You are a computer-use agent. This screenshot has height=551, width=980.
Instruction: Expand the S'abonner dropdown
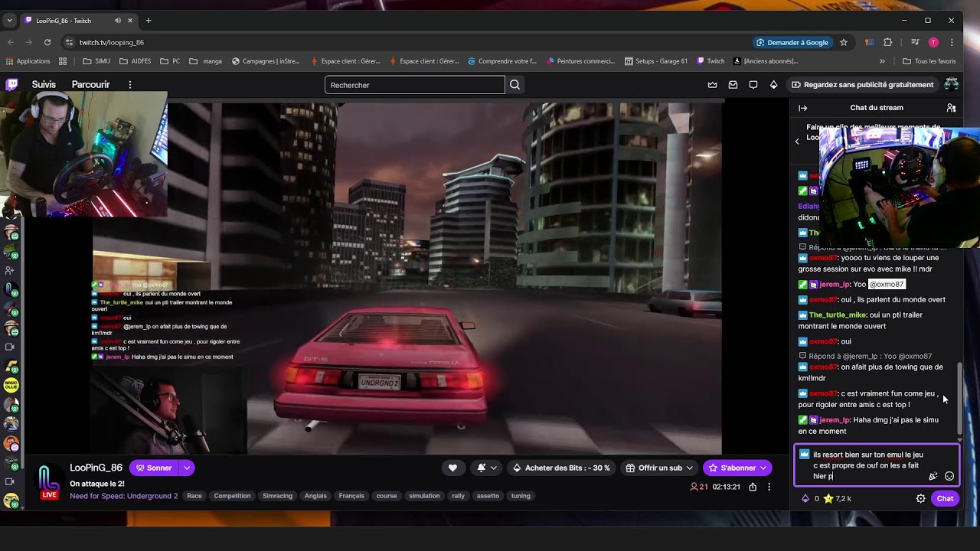pos(763,468)
